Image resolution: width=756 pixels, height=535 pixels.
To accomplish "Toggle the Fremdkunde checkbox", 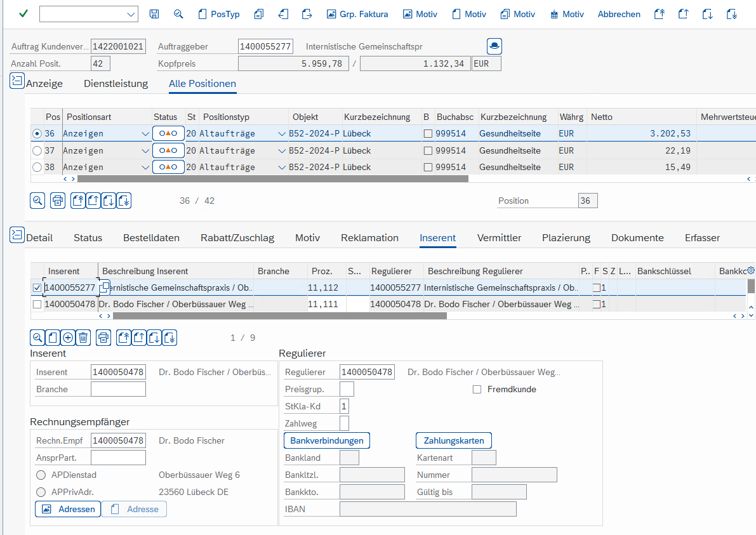I will coord(477,390).
